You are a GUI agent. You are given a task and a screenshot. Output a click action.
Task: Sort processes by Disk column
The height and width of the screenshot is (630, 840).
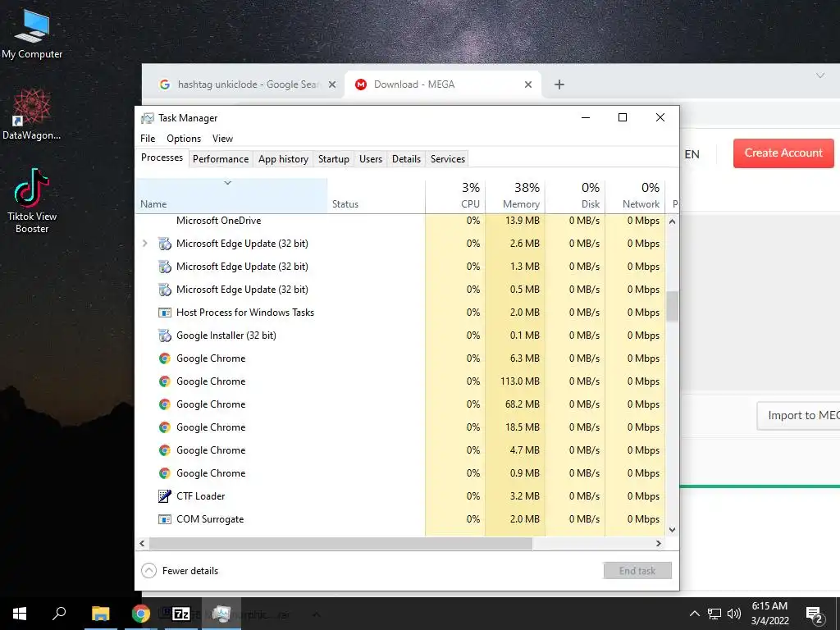click(x=575, y=195)
